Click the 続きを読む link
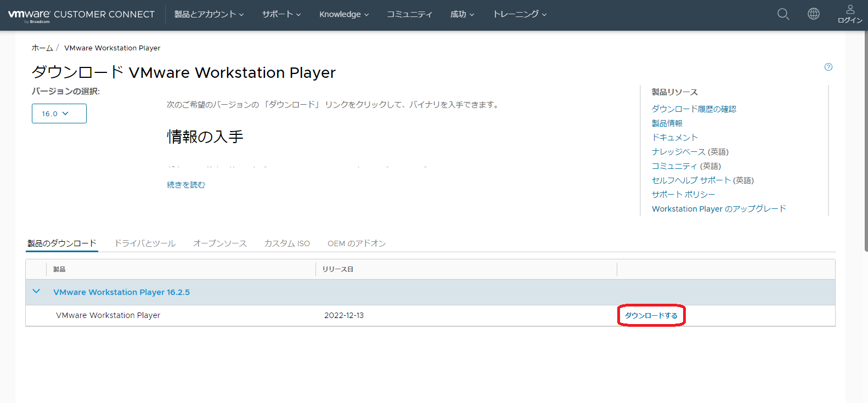868x403 pixels. 186,185
